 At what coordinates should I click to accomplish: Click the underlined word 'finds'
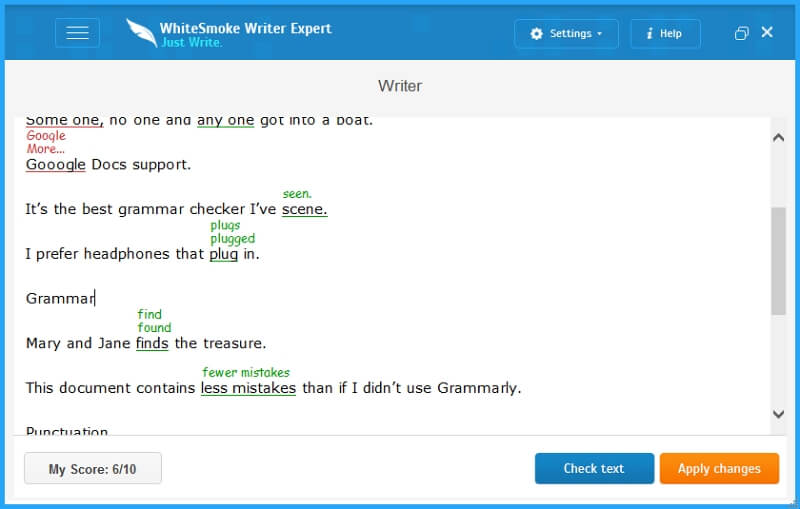(152, 343)
